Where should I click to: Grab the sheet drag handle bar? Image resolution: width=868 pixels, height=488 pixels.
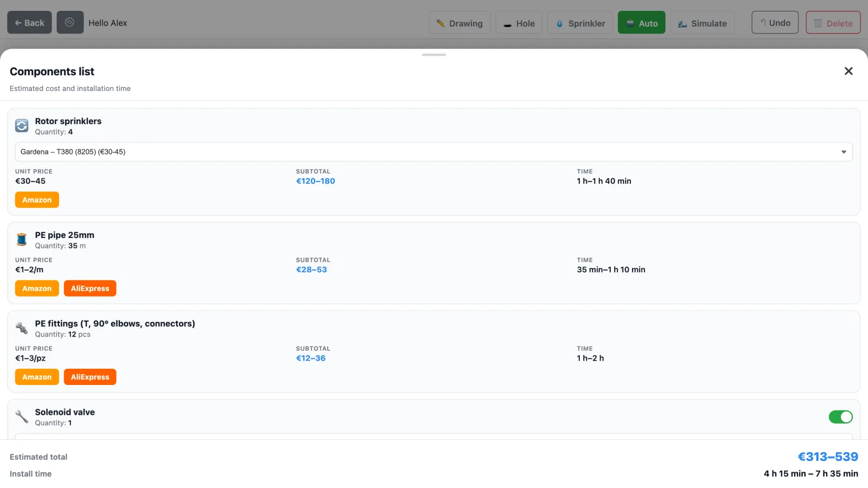tap(434, 55)
